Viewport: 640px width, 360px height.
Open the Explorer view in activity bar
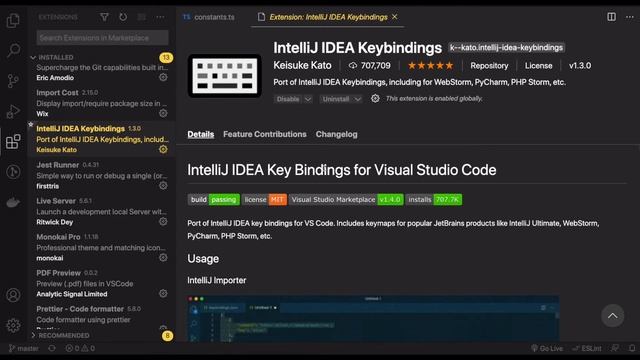[x=13, y=20]
